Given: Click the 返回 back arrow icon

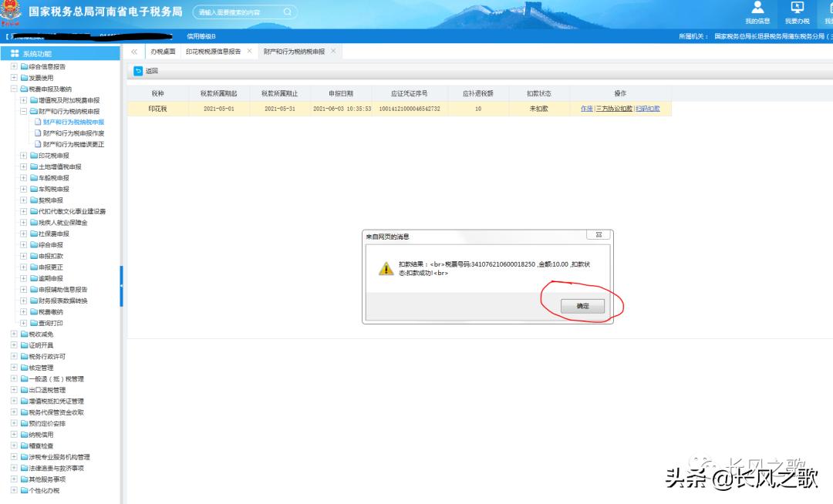Looking at the screenshot, I should tap(138, 71).
